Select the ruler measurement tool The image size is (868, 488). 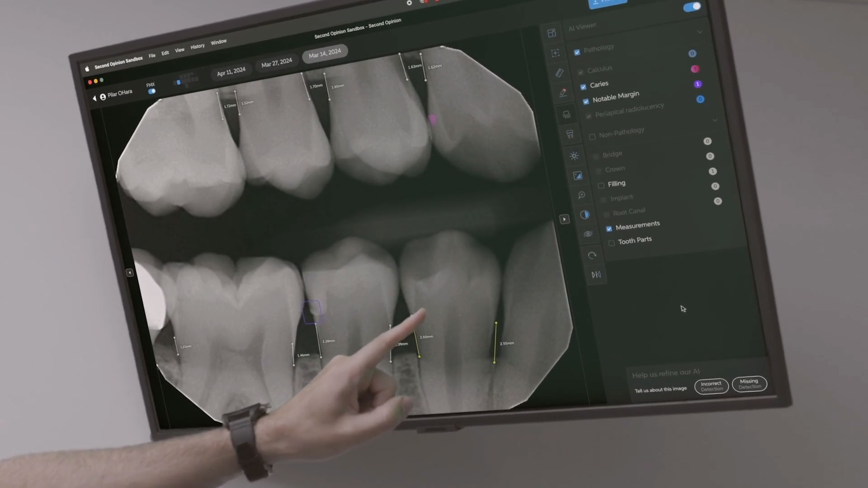coord(559,73)
